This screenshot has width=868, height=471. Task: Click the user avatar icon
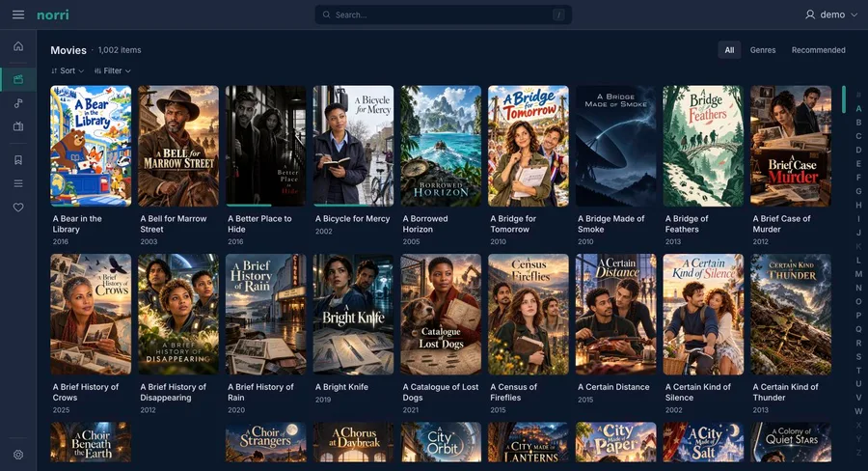[810, 15]
